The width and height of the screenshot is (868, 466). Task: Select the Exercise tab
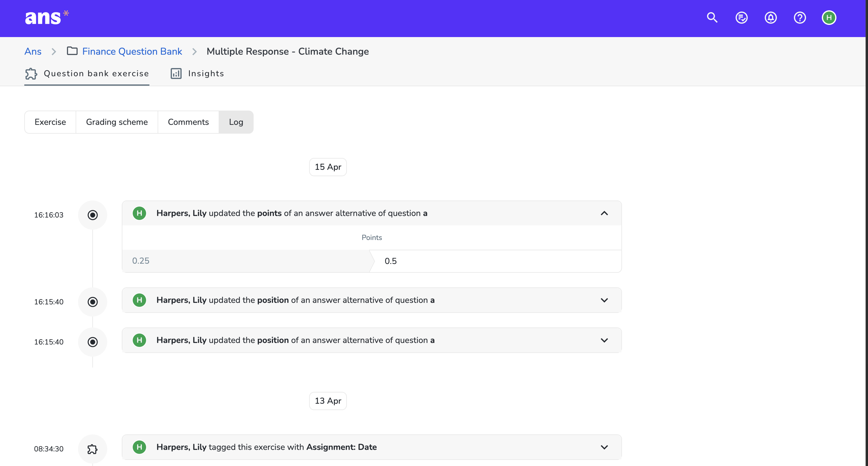[50, 122]
